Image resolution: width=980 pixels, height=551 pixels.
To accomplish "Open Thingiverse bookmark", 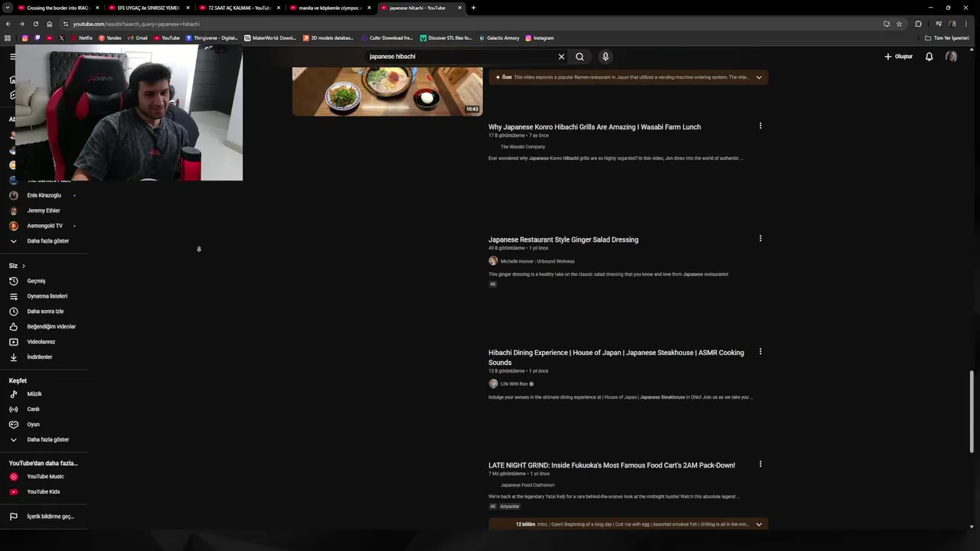I will point(212,37).
